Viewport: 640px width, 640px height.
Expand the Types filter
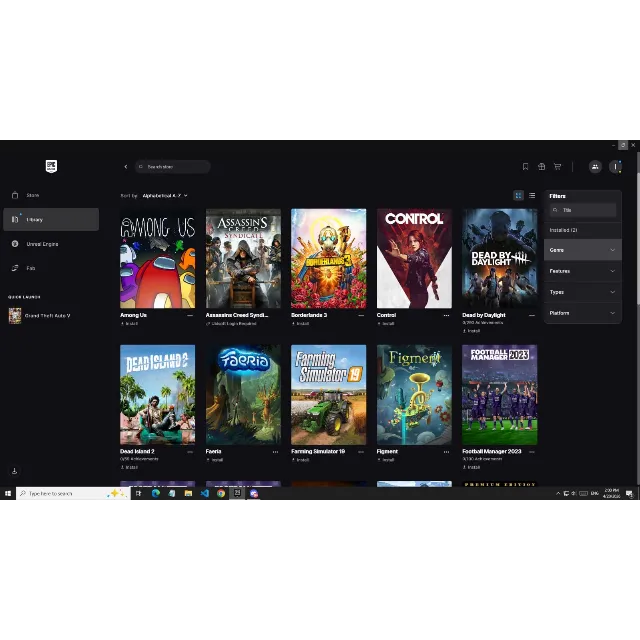[583, 292]
